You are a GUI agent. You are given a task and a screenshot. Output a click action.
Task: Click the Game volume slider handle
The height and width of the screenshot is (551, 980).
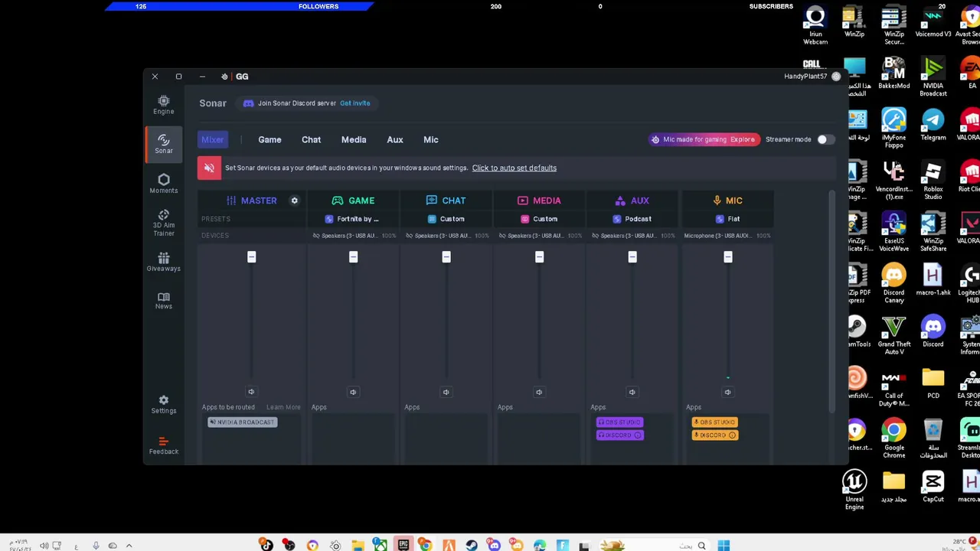tap(353, 257)
